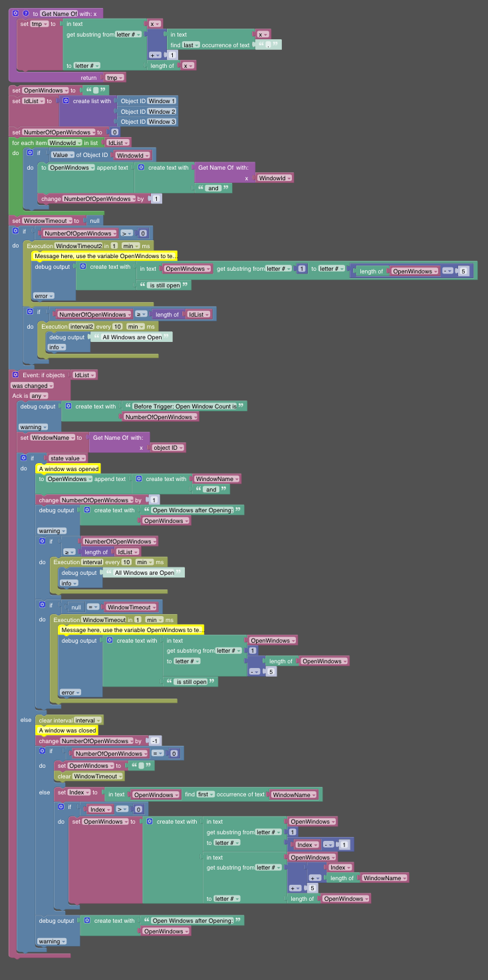Edit the 'Before Trigger: Open Window Count is' text
488x980 pixels.
[x=185, y=406]
